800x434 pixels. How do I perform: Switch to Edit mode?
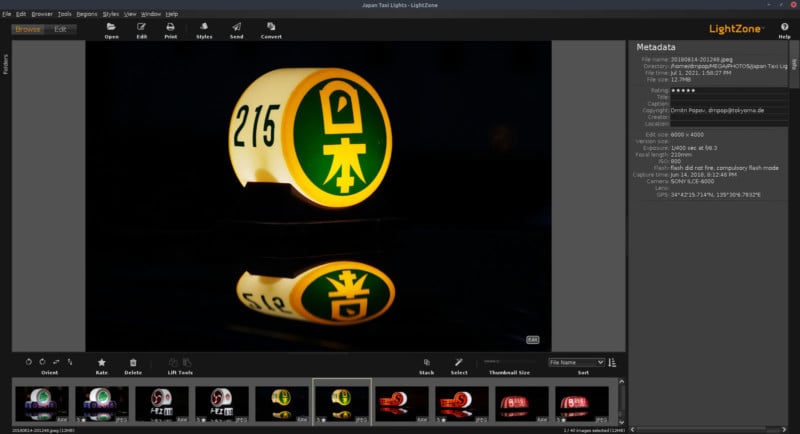(x=60, y=29)
